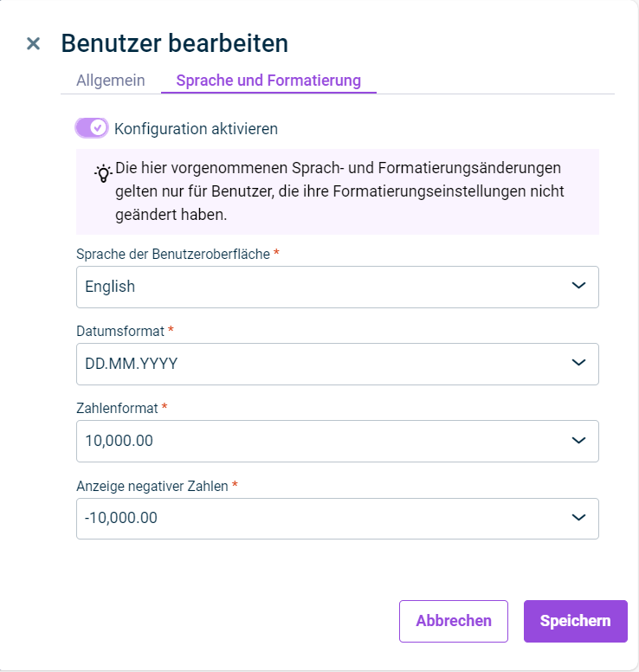Click chevron arrow beside DD.MM.YYYY

pyautogui.click(x=578, y=363)
